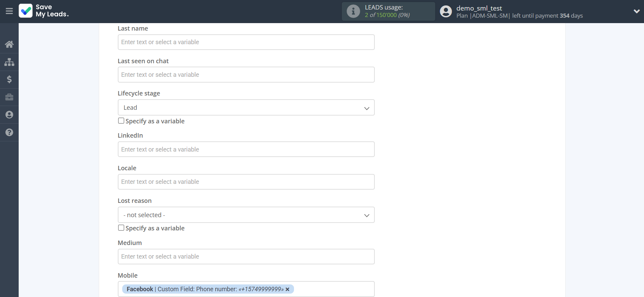The height and width of the screenshot is (297, 644).
Task: Open the connections sitemap icon
Action: (9, 62)
